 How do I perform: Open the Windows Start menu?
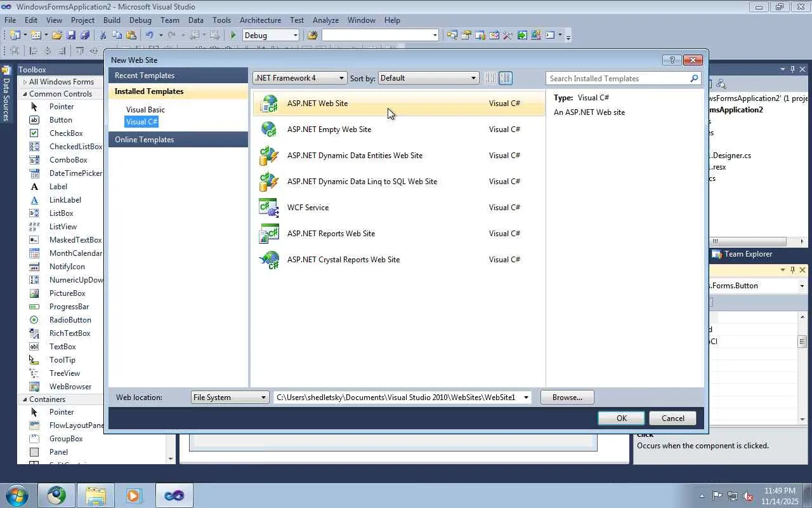coord(16,495)
